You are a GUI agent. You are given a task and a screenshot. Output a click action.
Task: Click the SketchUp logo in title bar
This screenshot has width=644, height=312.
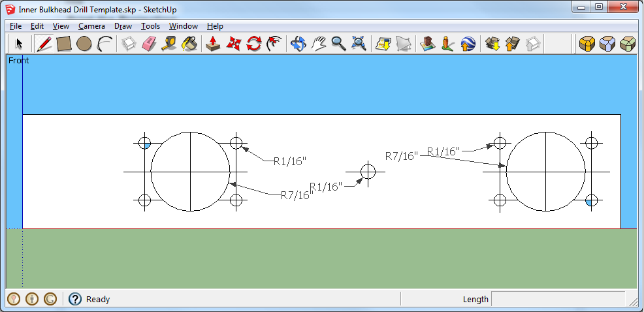tap(10, 9)
